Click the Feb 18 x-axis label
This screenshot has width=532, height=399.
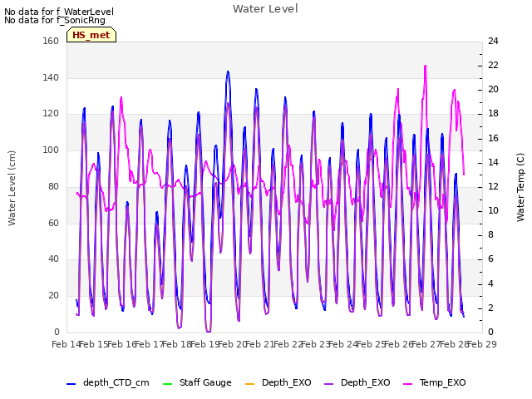click(176, 344)
